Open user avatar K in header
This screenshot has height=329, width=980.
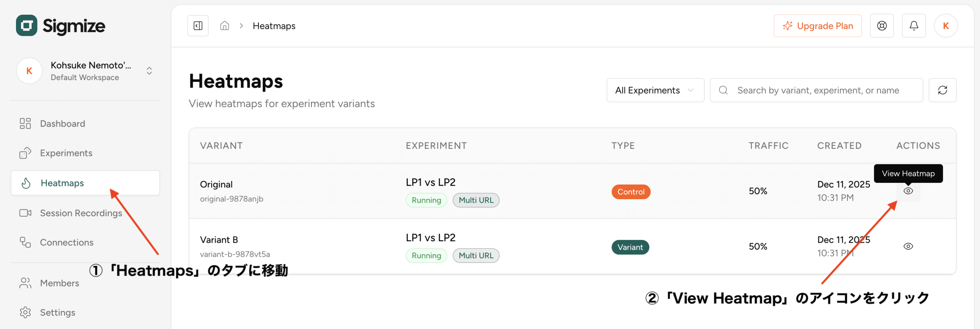pyautogui.click(x=945, y=26)
